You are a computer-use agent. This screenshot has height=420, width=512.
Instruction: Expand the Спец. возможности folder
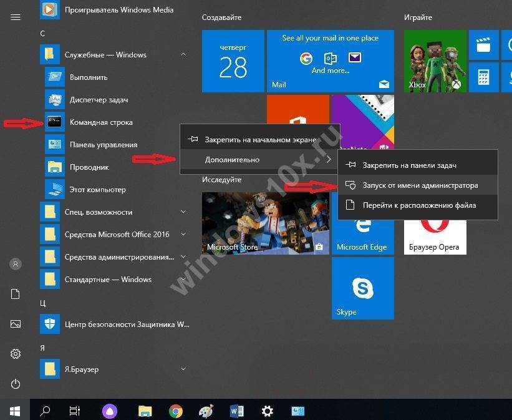(x=183, y=212)
